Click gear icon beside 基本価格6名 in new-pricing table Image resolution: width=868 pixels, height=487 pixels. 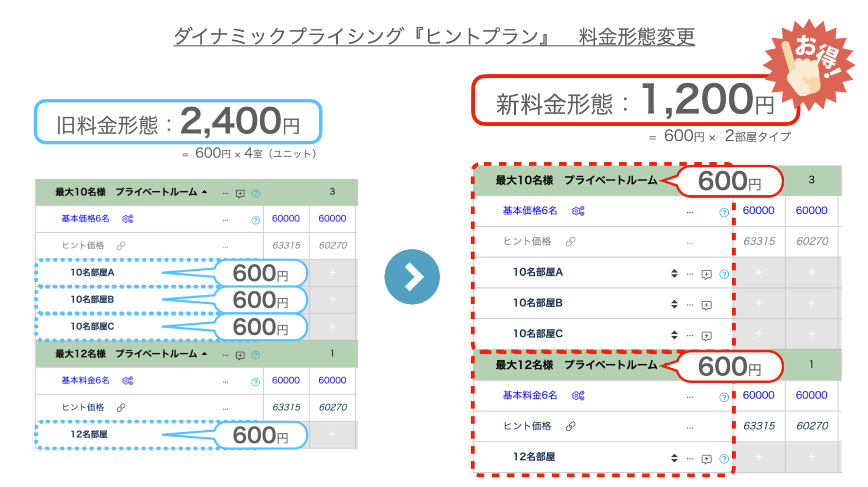578,211
